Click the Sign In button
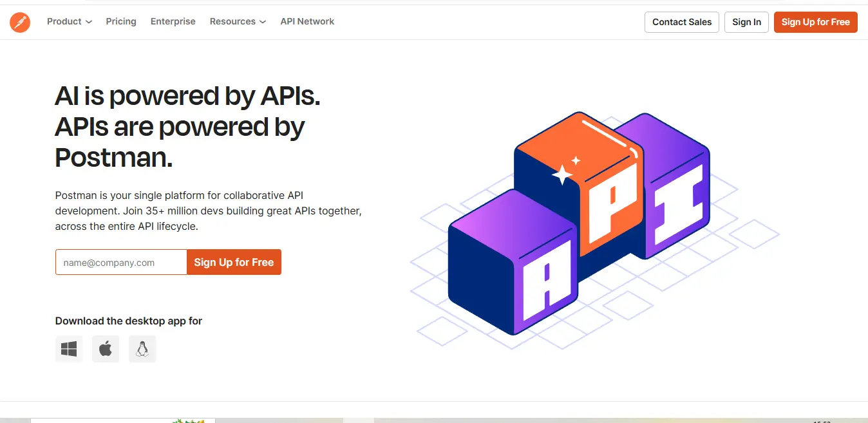Image resolution: width=868 pixels, height=423 pixels. [746, 22]
